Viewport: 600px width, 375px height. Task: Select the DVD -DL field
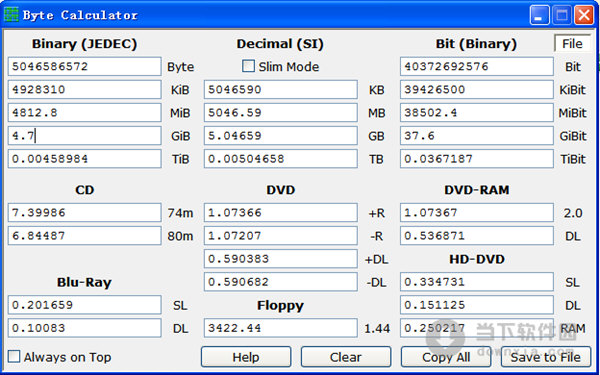[280, 282]
